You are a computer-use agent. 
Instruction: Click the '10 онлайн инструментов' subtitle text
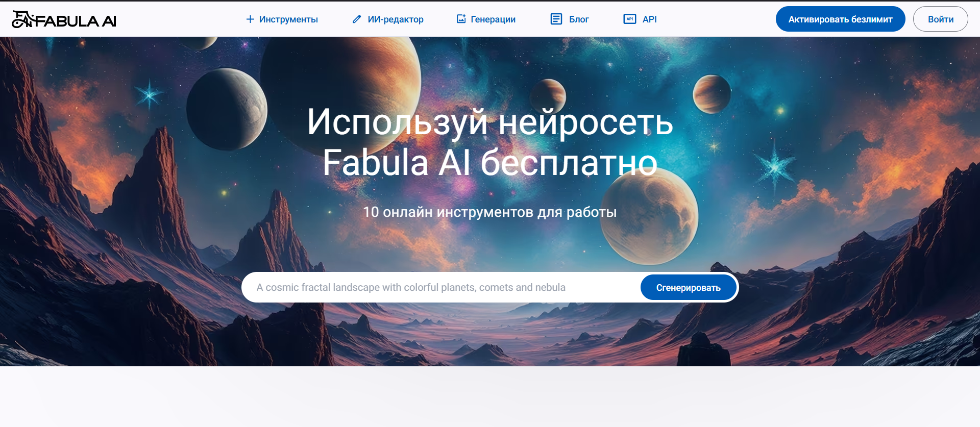489,212
